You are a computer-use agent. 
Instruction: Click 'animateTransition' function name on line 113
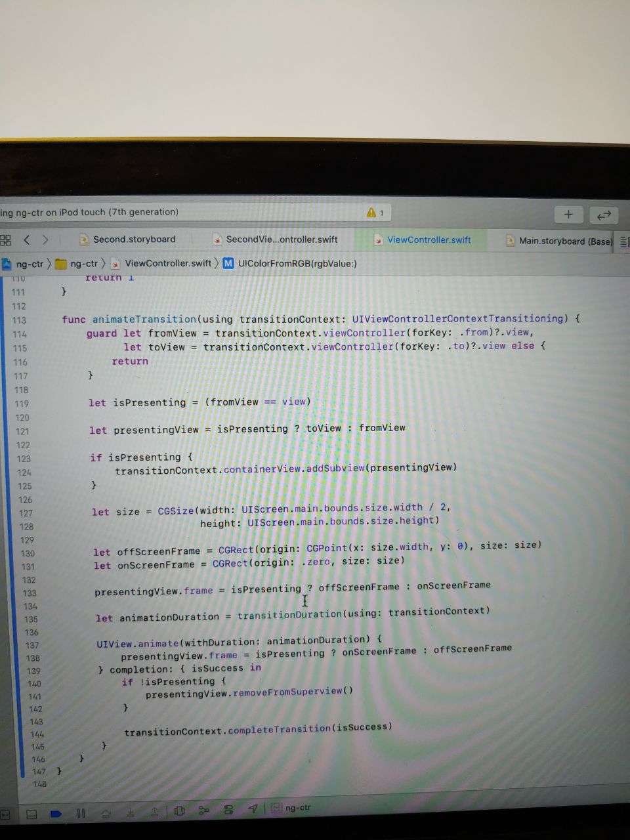point(144,319)
